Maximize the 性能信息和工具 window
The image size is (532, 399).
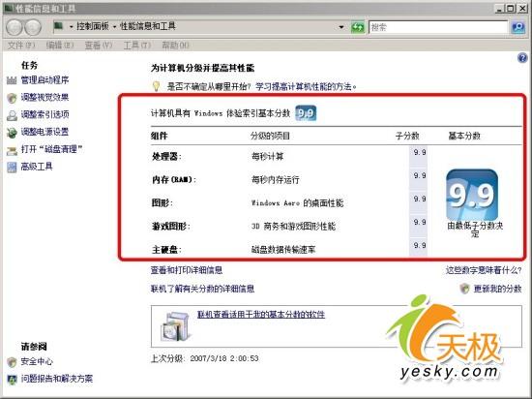[511, 9]
